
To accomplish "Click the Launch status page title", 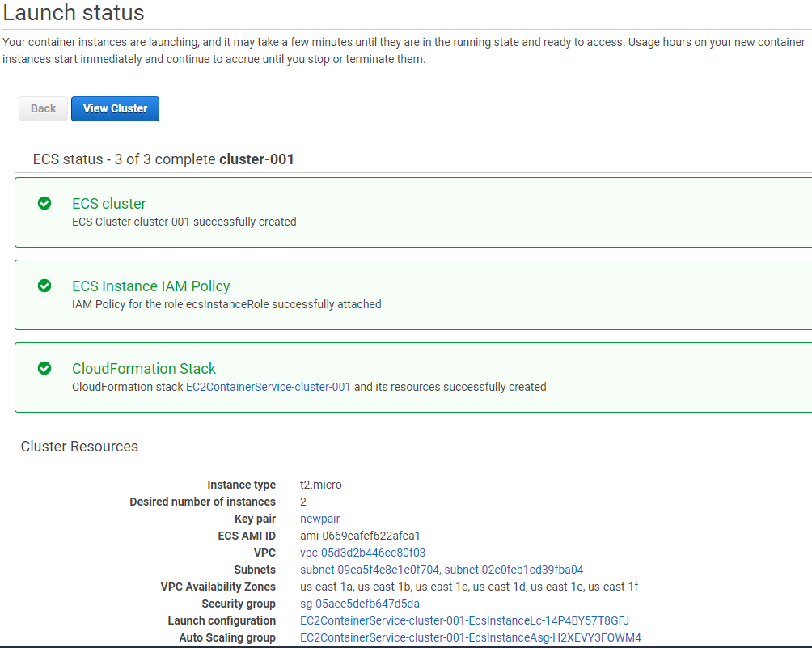I will pos(74,12).
